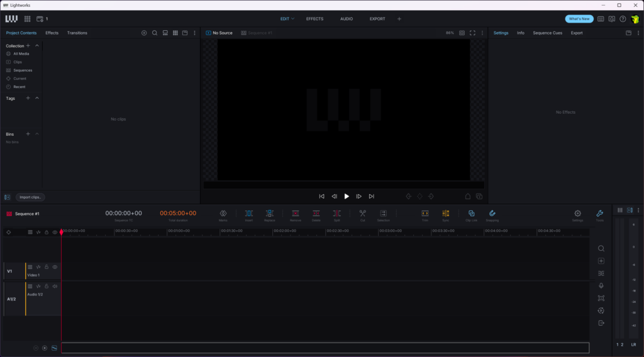Activate the Trim tool
The width and height of the screenshot is (644, 357).
click(x=425, y=213)
